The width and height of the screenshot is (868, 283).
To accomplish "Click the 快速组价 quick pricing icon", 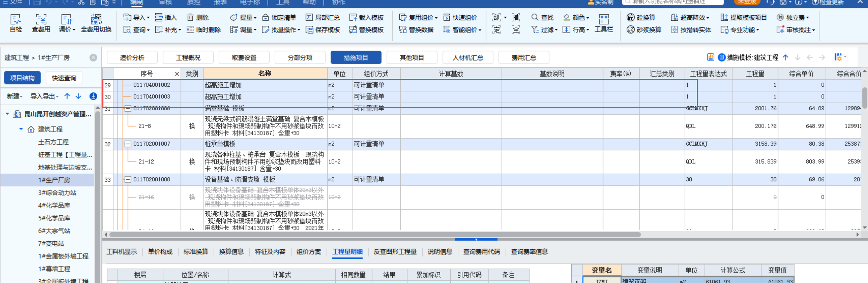I will click(x=447, y=18).
